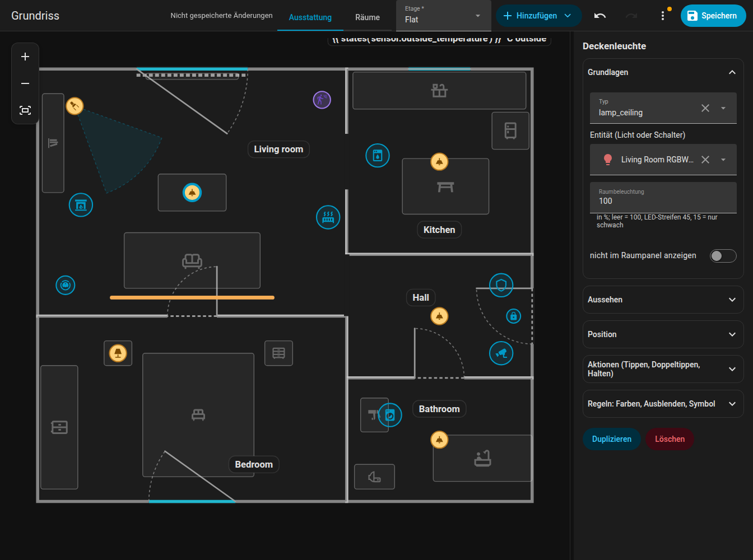Viewport: 753px width, 560px height.
Task: Click the Raumbeleuchtung input field
Action: tap(663, 198)
